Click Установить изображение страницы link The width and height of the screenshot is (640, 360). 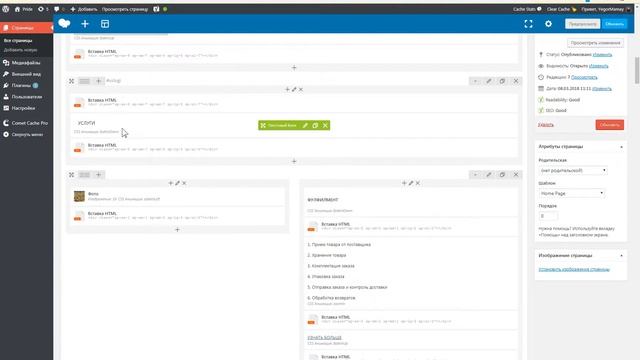pyautogui.click(x=574, y=269)
